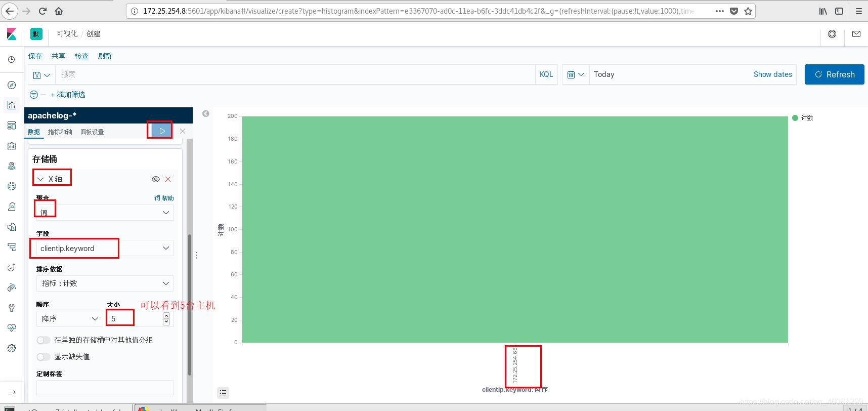Remove X-axis bucket with red X
868x411 pixels.
pyautogui.click(x=168, y=179)
